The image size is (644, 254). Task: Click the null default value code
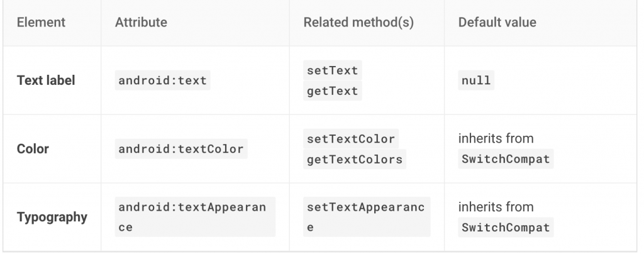click(x=475, y=81)
